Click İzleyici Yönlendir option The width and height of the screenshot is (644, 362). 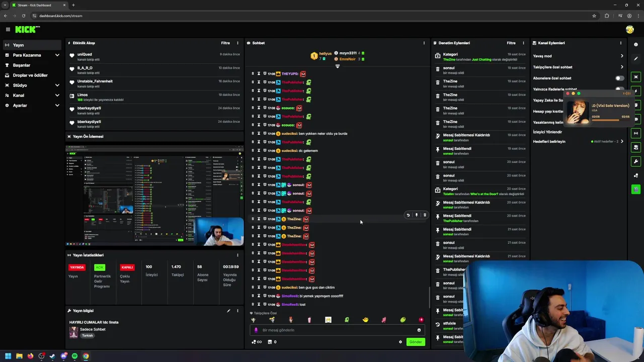(547, 132)
